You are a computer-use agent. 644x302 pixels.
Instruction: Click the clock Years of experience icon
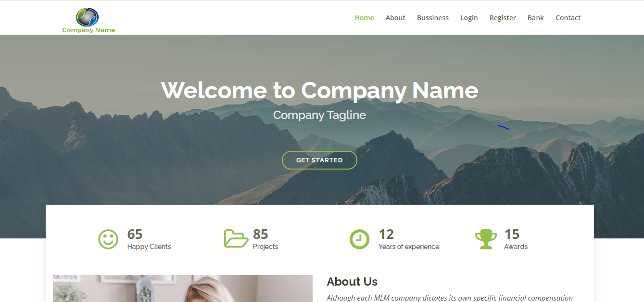tap(359, 239)
